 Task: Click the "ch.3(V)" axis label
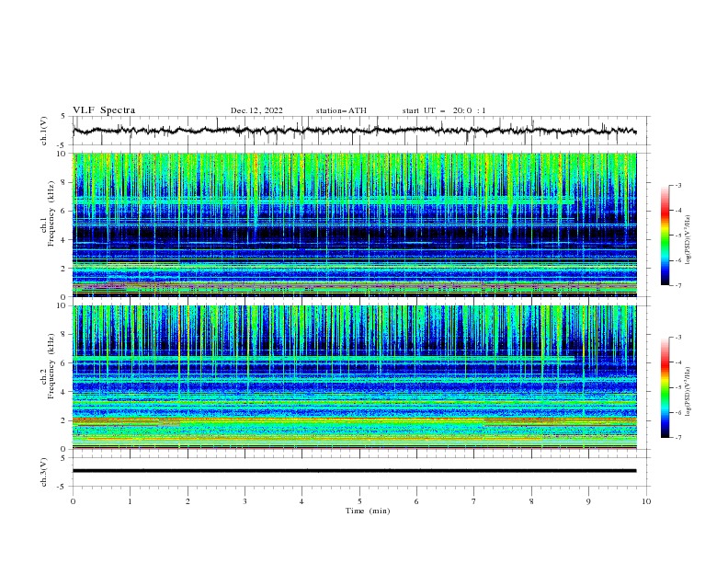[44, 472]
